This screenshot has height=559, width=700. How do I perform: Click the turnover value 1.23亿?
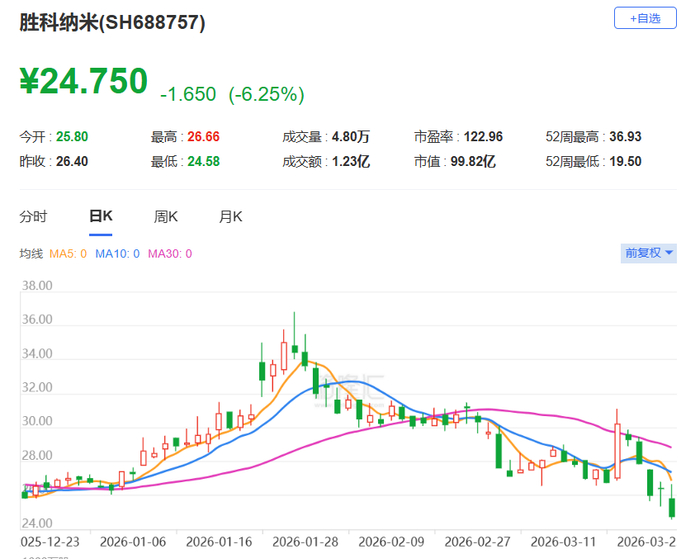[350, 161]
